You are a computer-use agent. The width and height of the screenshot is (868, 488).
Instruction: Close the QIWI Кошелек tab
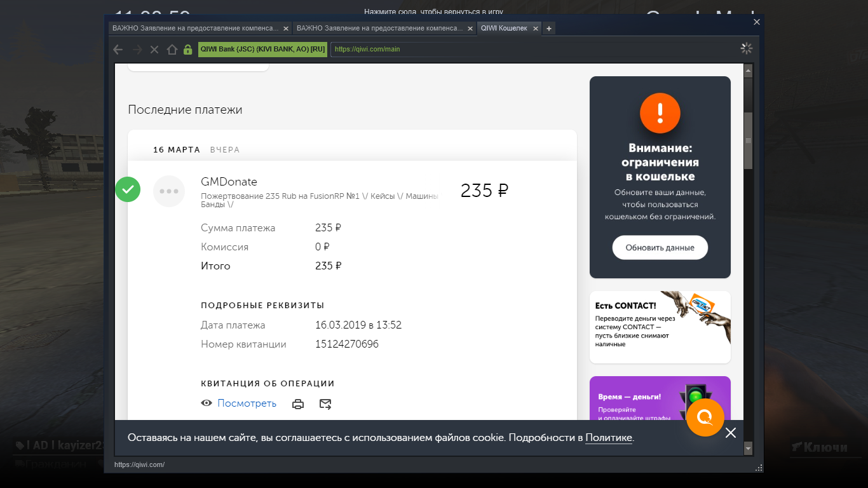click(x=536, y=29)
